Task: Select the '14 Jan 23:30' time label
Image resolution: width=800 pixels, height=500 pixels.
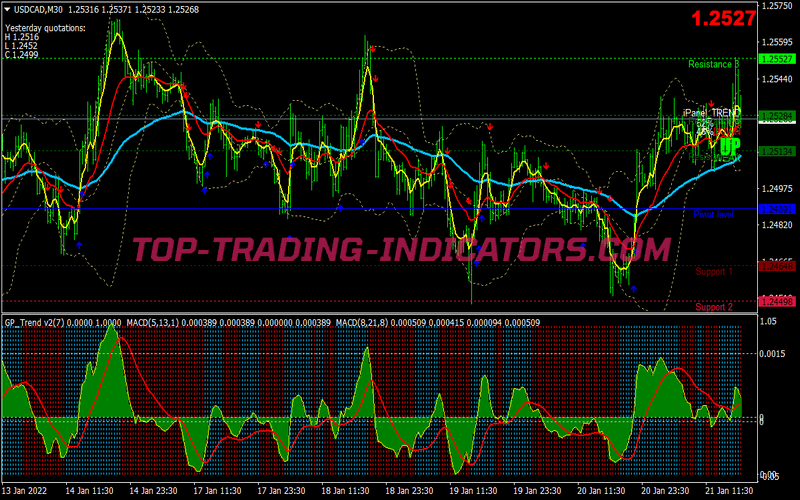Action: click(153, 491)
